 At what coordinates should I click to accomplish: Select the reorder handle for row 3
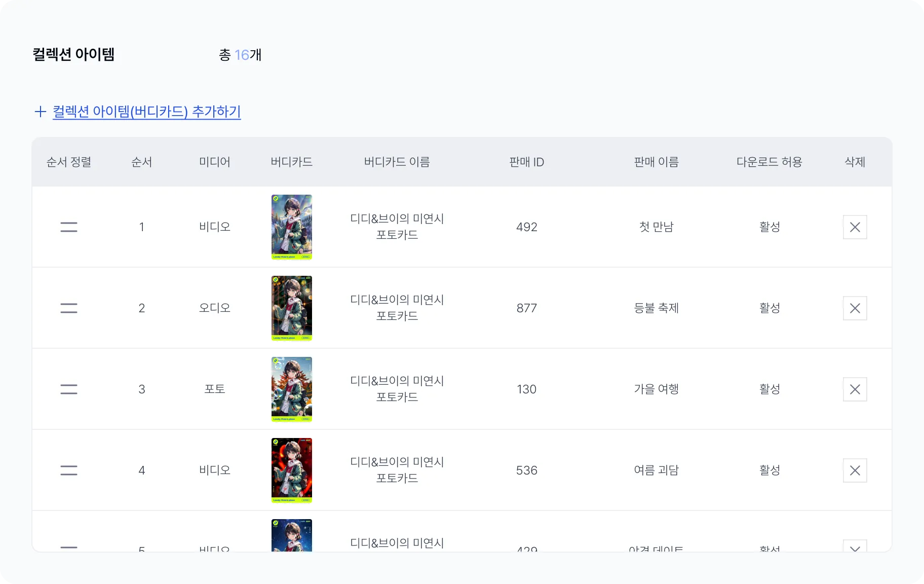[69, 389]
